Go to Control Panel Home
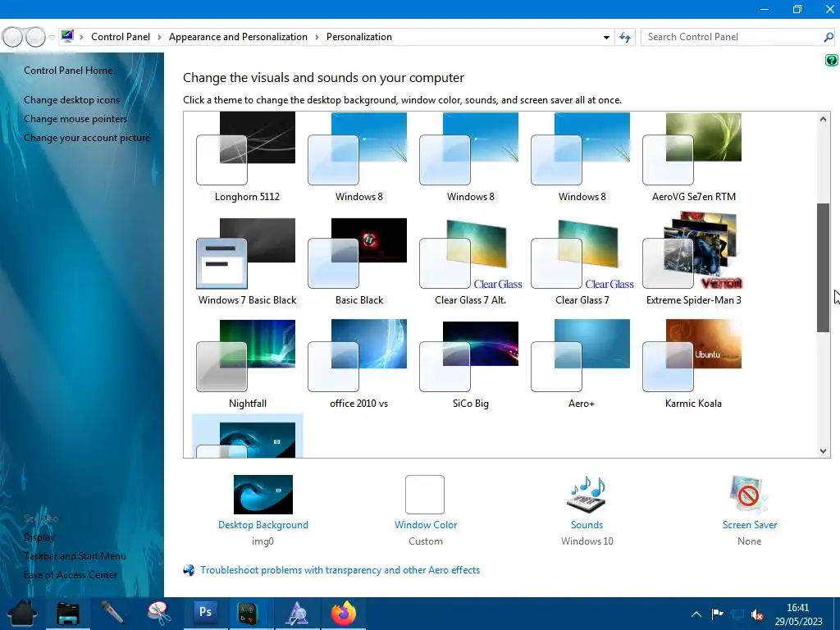Screen dimensions: 840x630 [69, 71]
